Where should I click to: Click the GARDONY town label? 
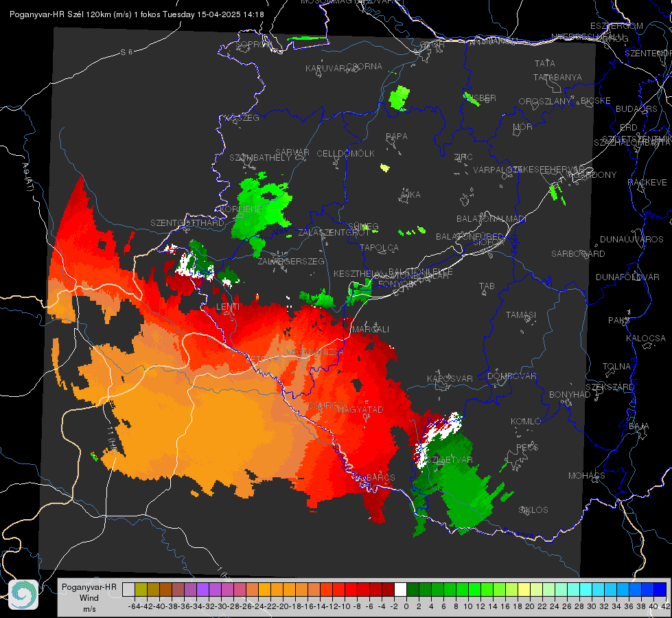click(x=595, y=175)
